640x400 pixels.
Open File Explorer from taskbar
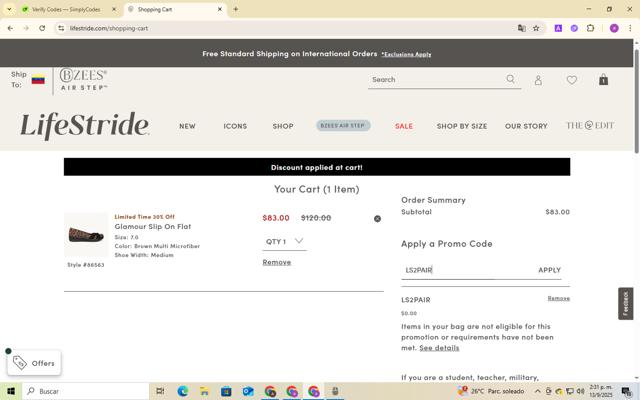coord(204,391)
